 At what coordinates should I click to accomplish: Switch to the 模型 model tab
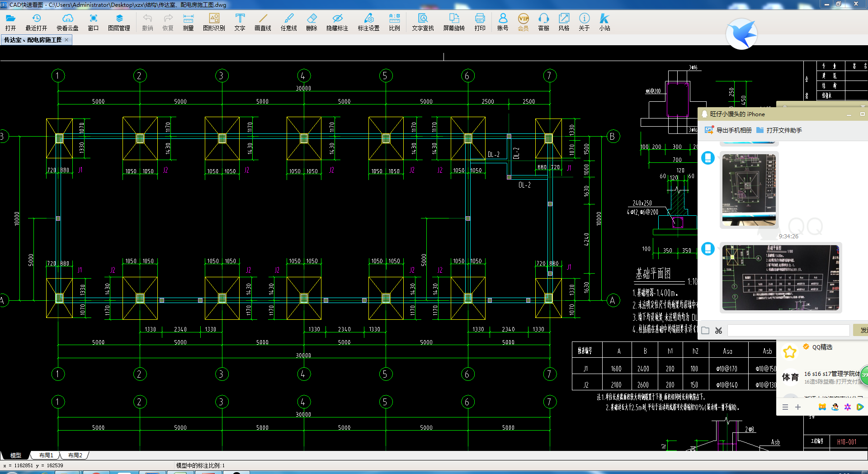coord(16,455)
